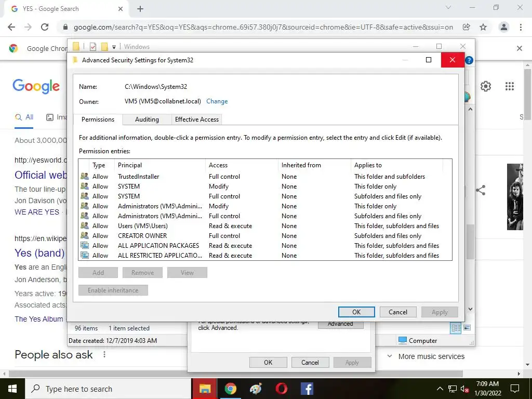
Task: Bookmark this page with star icon
Action: [483, 27]
